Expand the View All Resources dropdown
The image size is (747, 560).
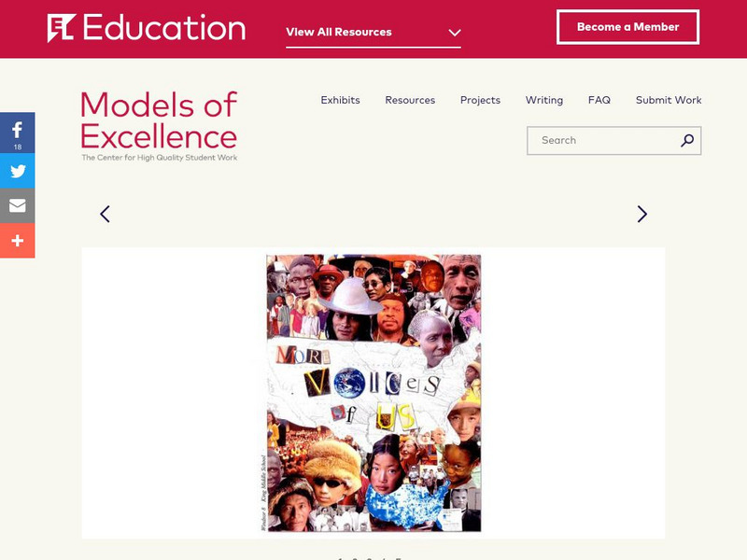click(x=373, y=32)
